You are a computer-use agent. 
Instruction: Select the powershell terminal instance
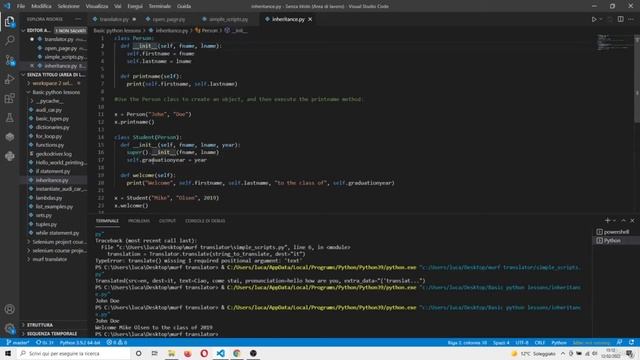pos(616,232)
